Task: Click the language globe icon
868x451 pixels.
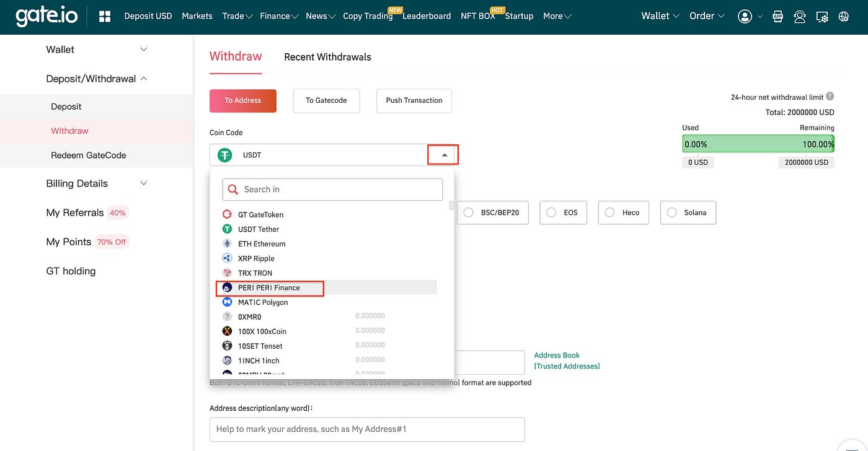Action: [843, 17]
